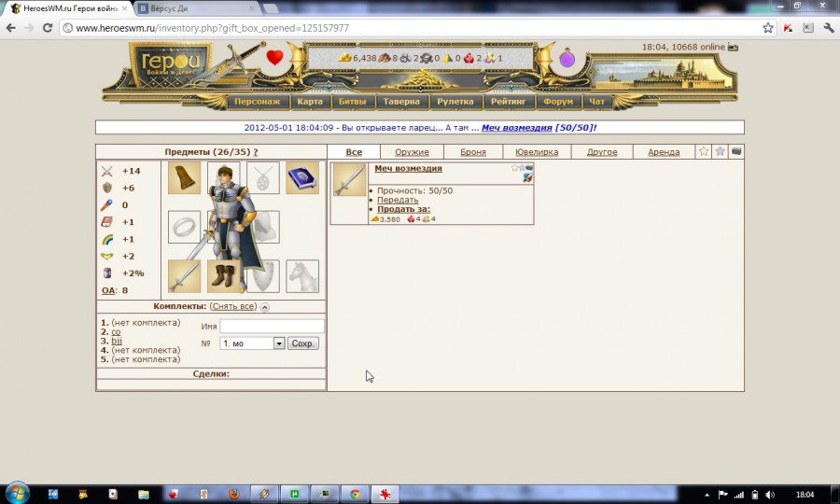Click the empty horse mount slot

[x=302, y=276]
